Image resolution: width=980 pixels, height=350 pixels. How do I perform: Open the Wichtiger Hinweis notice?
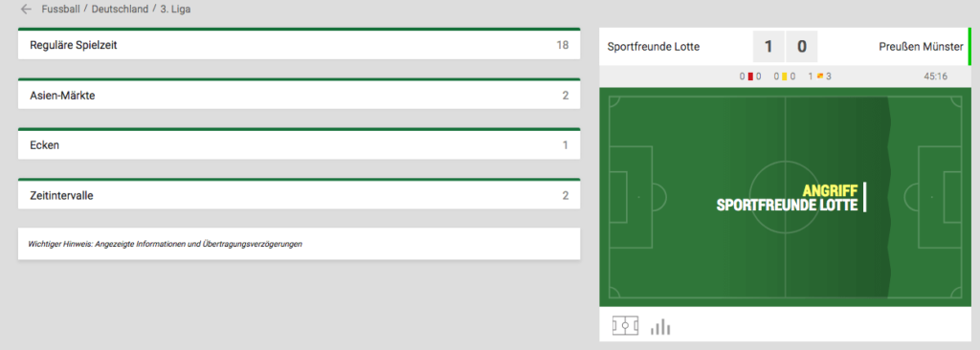(299, 244)
